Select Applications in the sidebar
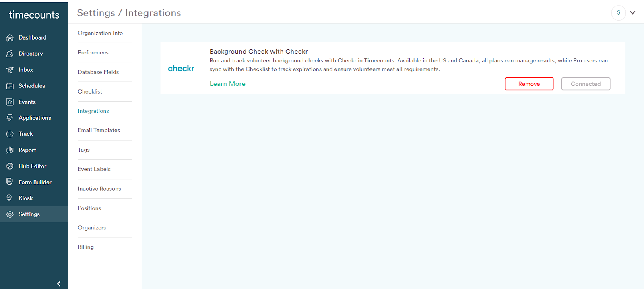This screenshot has height=289, width=644. click(35, 118)
